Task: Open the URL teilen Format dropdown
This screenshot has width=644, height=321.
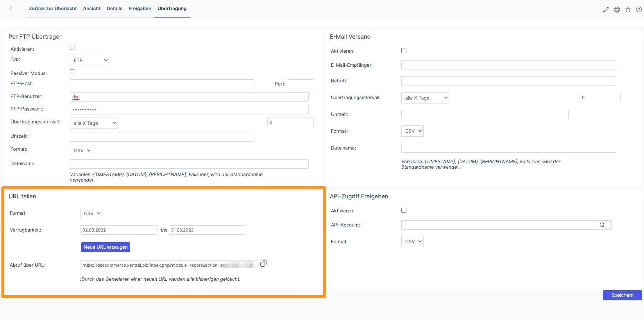Action: 91,213
